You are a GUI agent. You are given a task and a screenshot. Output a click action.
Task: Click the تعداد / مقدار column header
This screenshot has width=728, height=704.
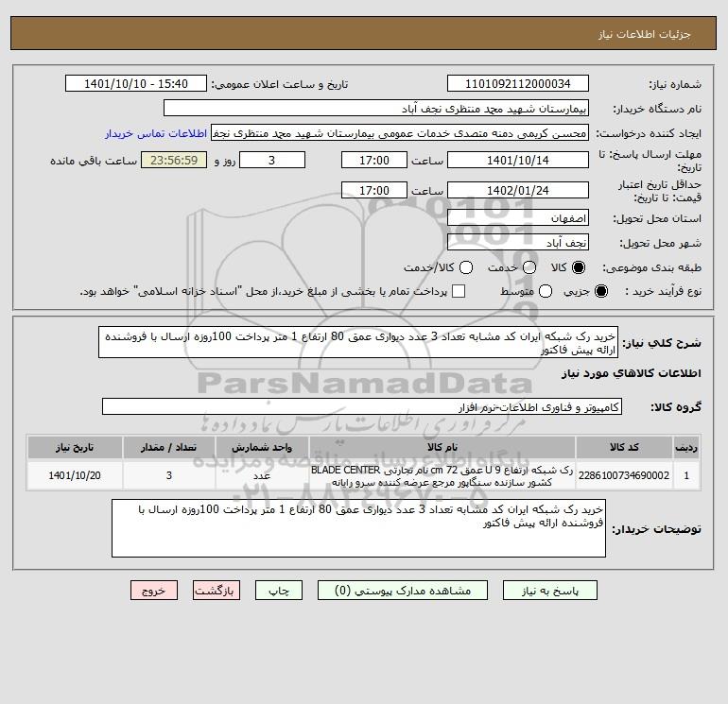pos(169,447)
